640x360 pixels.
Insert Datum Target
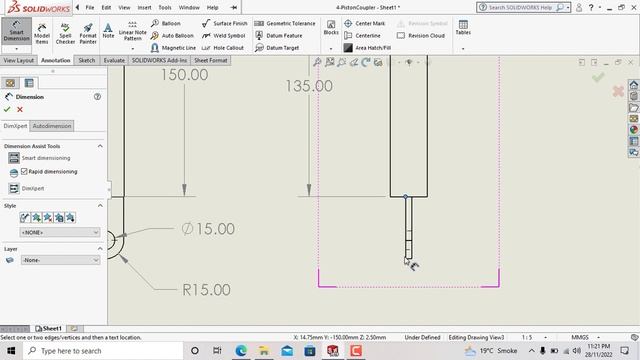coord(277,48)
